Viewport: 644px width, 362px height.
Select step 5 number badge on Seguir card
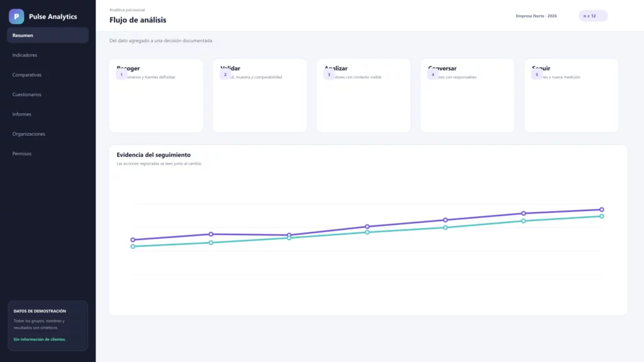coord(537,74)
